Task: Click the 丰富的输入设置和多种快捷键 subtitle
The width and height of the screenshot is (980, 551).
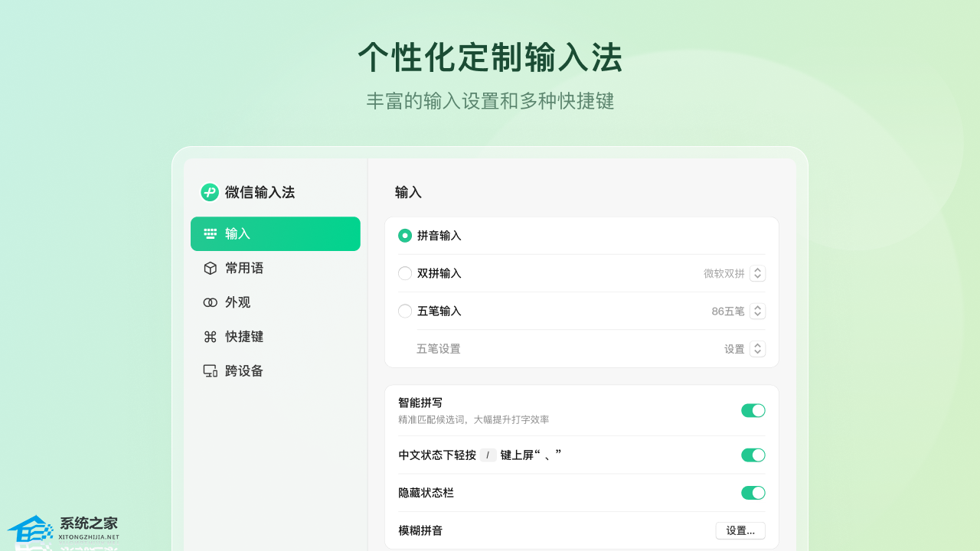Action: coord(490,101)
